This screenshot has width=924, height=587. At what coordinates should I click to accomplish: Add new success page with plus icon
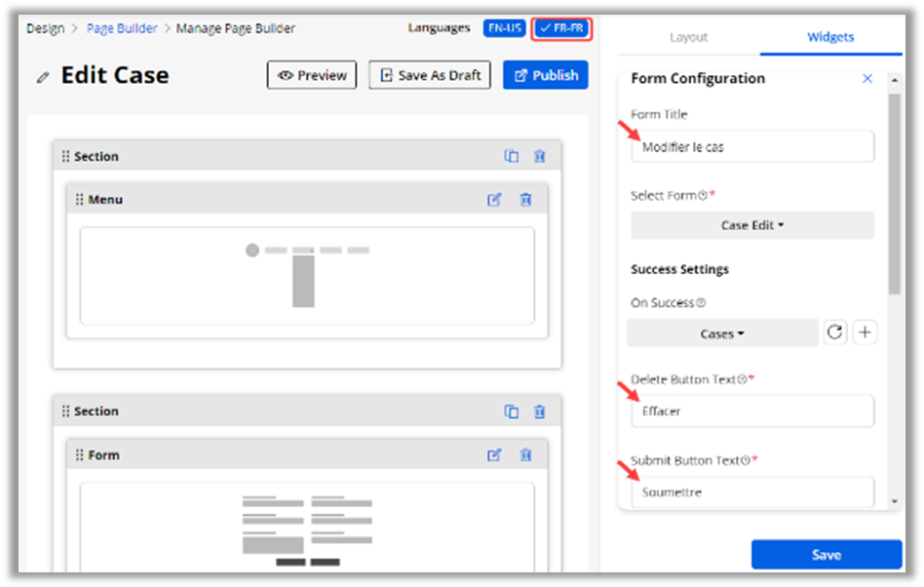(x=865, y=333)
